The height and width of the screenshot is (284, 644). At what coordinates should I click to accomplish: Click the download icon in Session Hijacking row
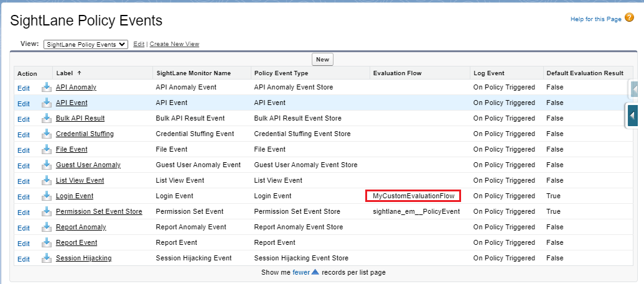[47, 258]
